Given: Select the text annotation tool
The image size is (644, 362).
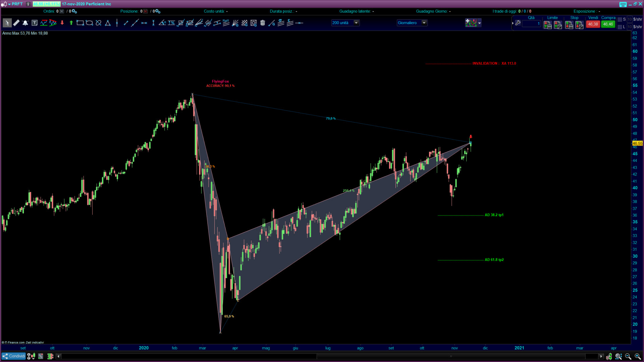Looking at the screenshot, I should coord(35,23).
